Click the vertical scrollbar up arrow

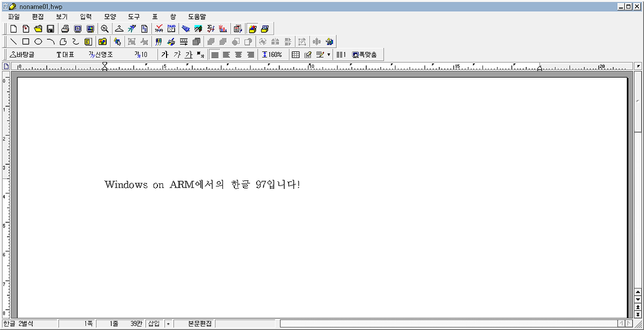pos(638,292)
